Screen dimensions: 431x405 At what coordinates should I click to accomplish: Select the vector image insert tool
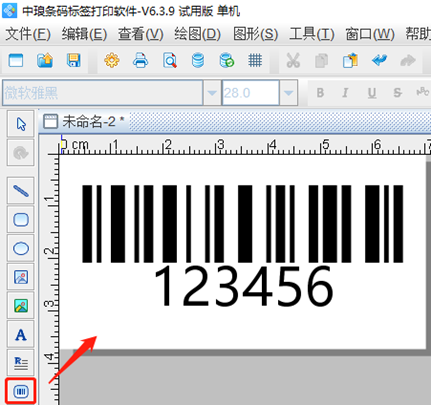21,277
